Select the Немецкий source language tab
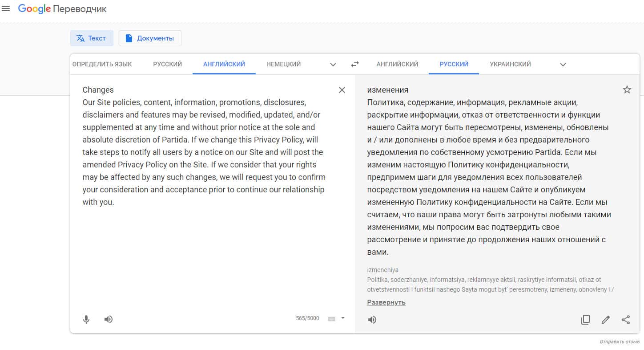Screen dimensions: 644x350 (x=283, y=64)
